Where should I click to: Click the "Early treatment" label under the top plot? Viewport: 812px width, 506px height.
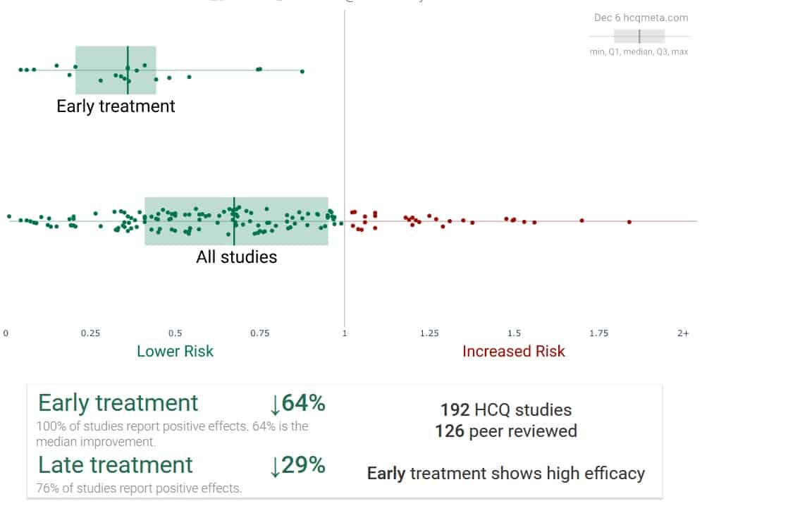tap(116, 106)
